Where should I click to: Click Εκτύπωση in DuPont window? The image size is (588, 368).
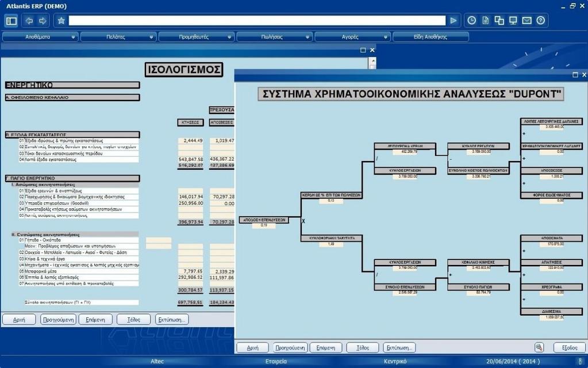click(x=399, y=348)
